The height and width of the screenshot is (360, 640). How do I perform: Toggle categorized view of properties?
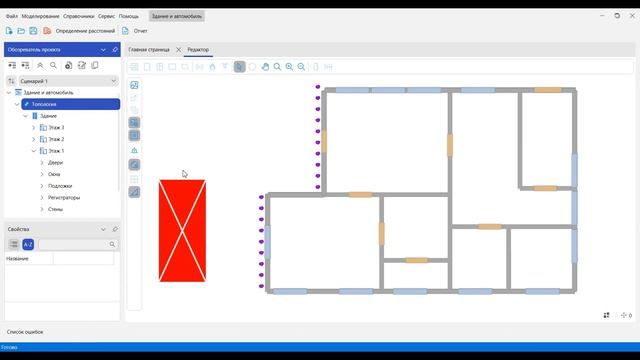(14, 244)
